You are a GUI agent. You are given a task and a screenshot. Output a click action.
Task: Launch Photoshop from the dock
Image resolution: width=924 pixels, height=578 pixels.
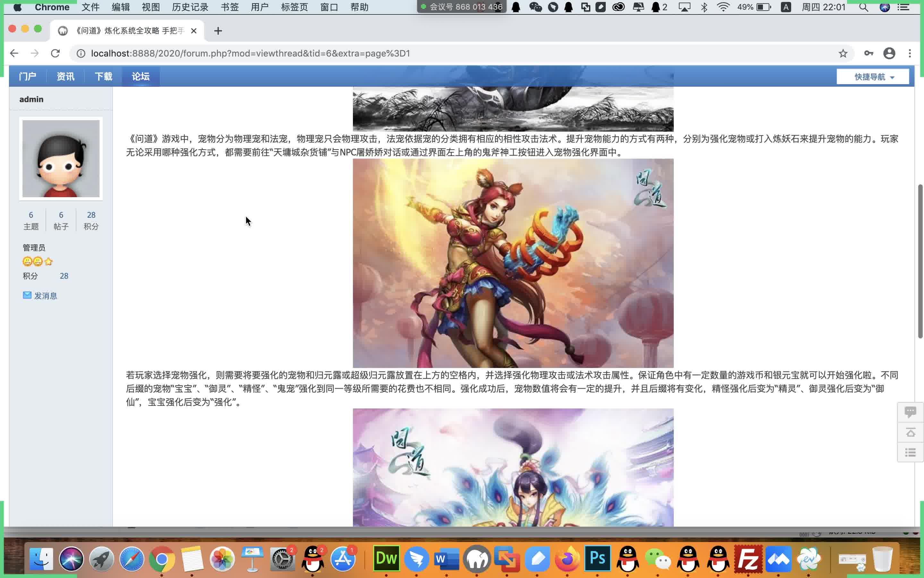click(597, 558)
